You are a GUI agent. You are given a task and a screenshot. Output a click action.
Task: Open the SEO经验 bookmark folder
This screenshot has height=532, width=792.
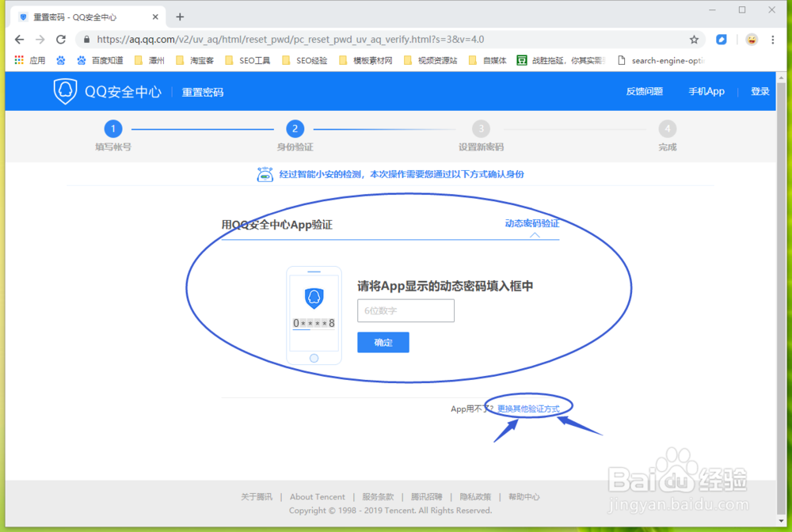coord(305,61)
